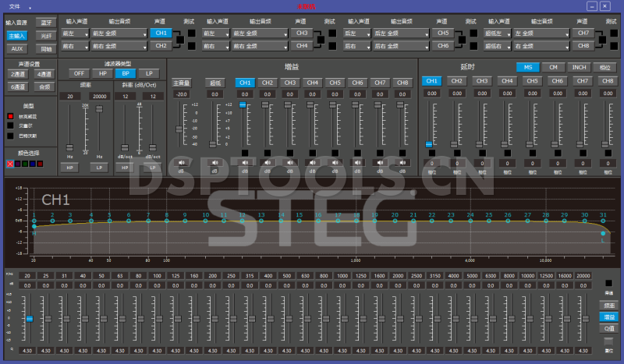This screenshot has height=364, width=624.
Task: Select the Bessel filter type box
Action: coord(10,125)
